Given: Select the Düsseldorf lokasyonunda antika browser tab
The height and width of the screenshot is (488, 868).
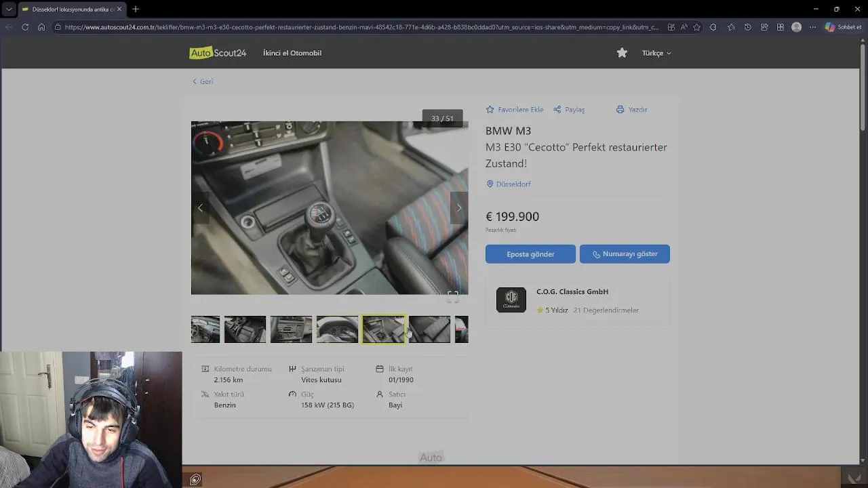Looking at the screenshot, I should tap(71, 9).
